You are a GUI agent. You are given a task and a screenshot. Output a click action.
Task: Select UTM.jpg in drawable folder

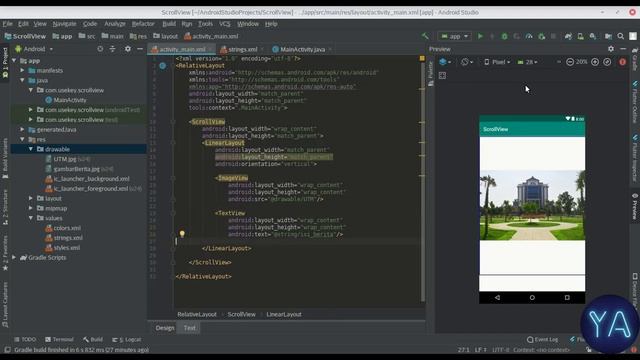(65, 159)
